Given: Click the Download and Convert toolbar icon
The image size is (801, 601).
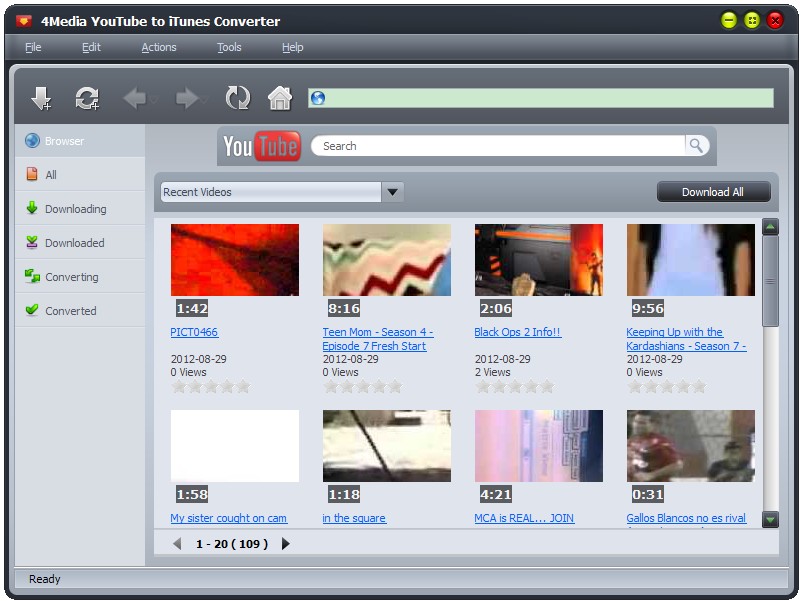Looking at the screenshot, I should click(87, 98).
